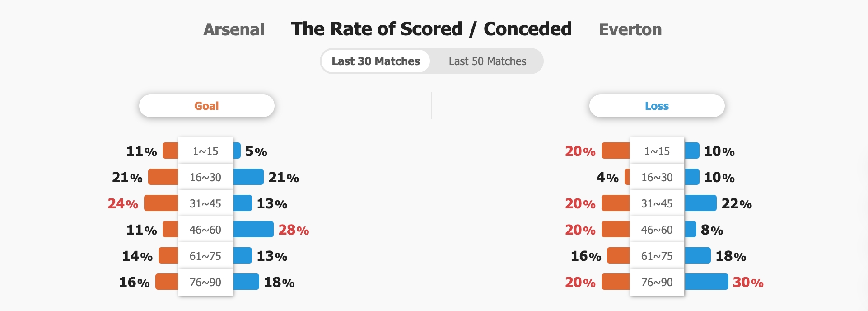
Task: Click the 1~15 interval label under Goal
Action: tap(205, 151)
